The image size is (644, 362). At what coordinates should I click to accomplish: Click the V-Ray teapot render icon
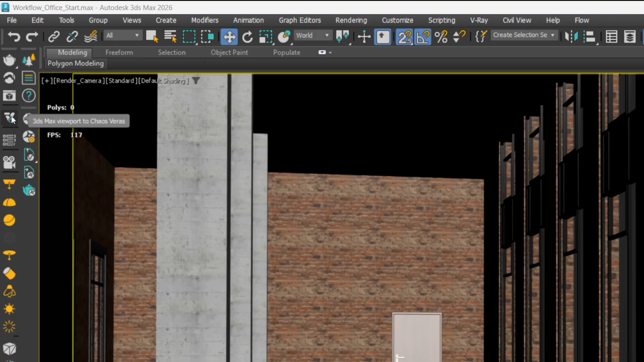(9, 60)
